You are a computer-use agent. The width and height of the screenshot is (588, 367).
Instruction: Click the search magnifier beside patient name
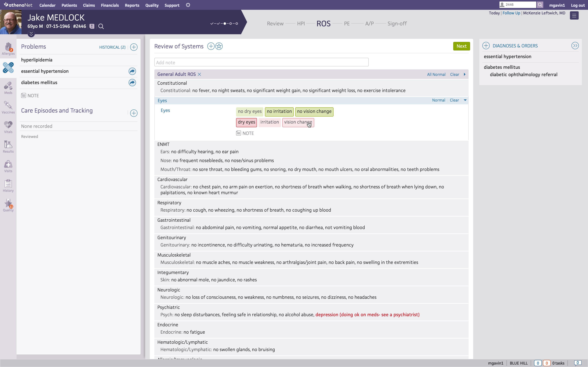click(101, 26)
